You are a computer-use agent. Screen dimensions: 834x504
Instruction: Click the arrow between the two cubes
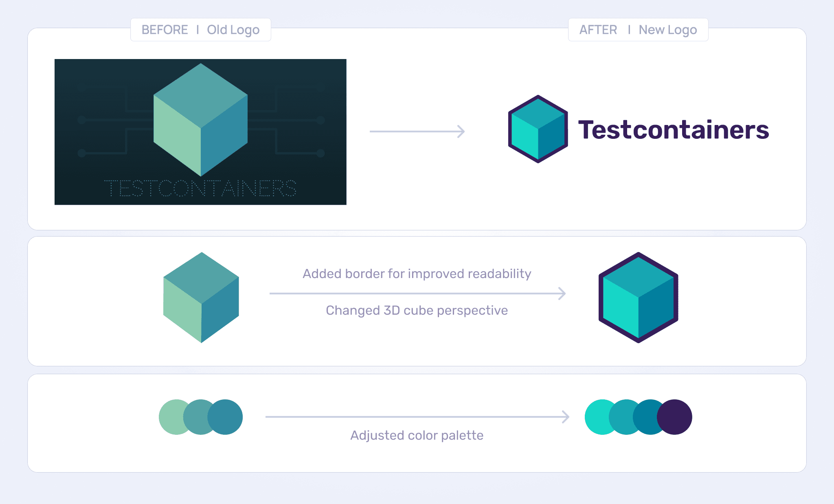[417, 293]
